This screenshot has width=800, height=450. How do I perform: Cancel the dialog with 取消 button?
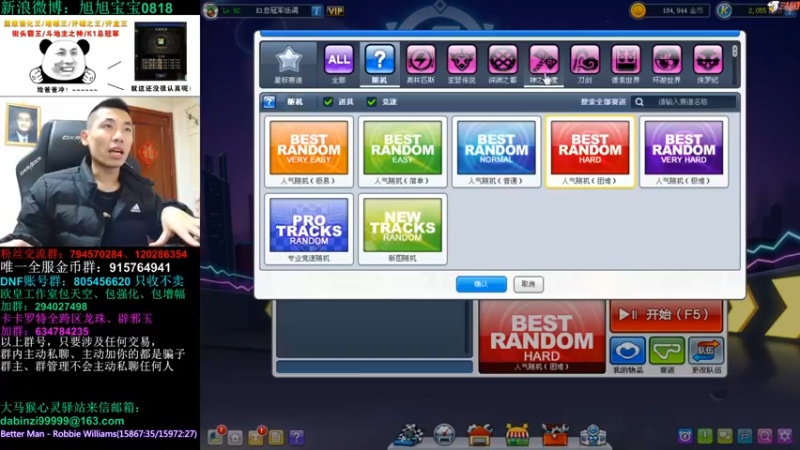529,284
